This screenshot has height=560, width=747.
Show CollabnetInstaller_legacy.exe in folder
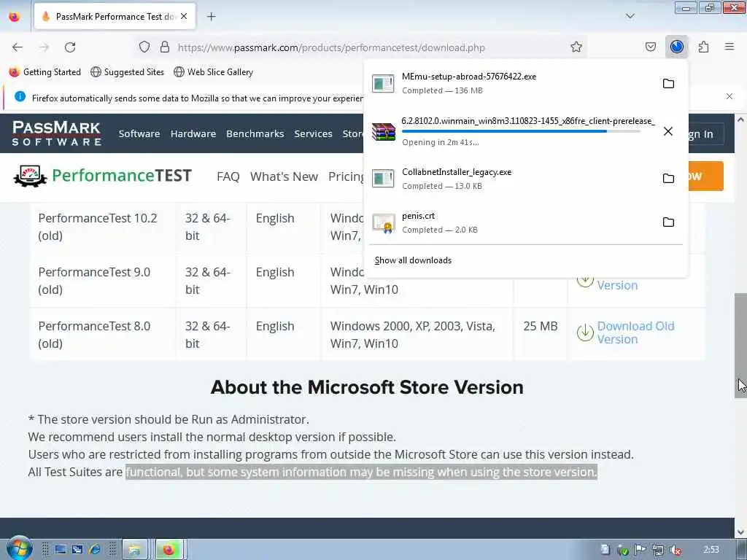point(668,178)
